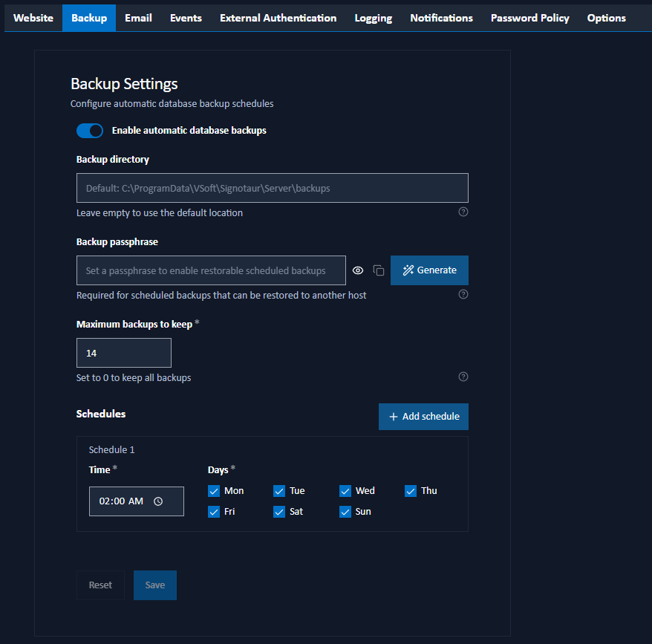Focus the Backup passphrase field
This screenshot has height=644, width=652.
[x=211, y=270]
